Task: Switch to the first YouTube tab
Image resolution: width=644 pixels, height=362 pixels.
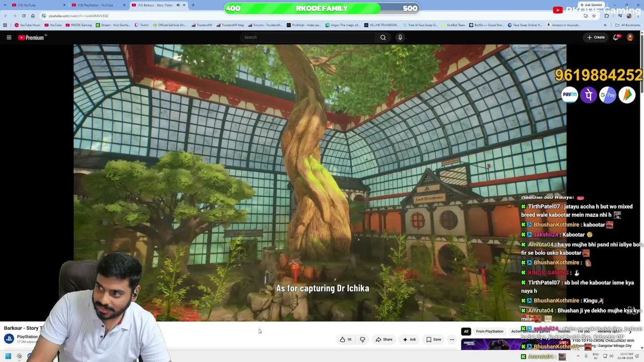Action: pyautogui.click(x=38, y=5)
